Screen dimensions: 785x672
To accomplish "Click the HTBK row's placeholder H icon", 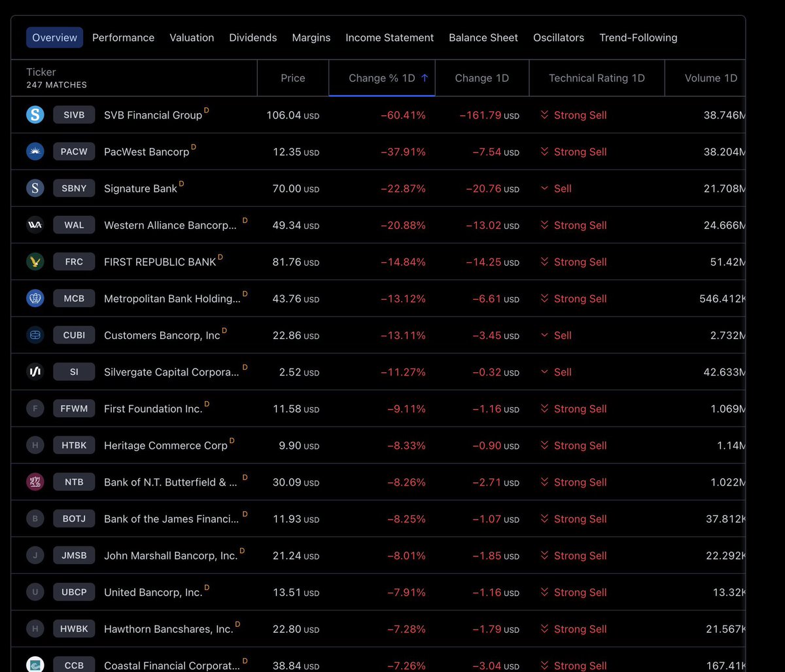I will click(35, 445).
